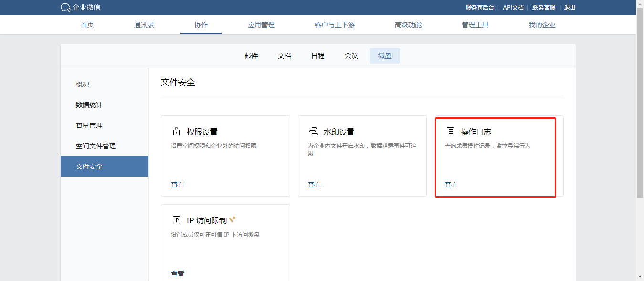Image resolution: width=644 pixels, height=281 pixels.
Task: Click the 水印设置 card title
Action: click(339, 132)
